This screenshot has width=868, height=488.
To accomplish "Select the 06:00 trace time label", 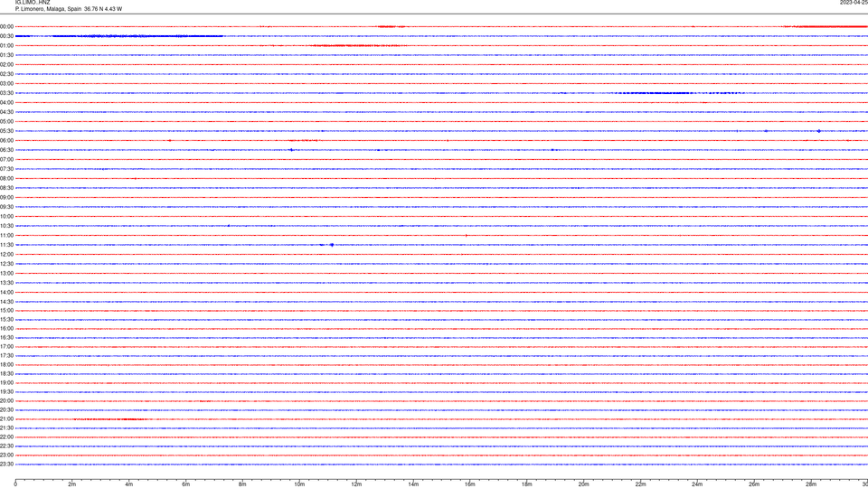I will 6,141.
